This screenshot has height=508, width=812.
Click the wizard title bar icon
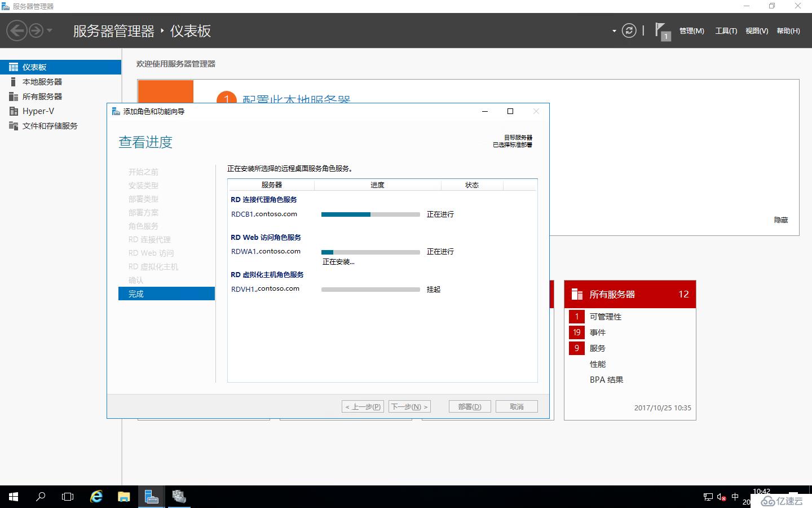pos(116,111)
